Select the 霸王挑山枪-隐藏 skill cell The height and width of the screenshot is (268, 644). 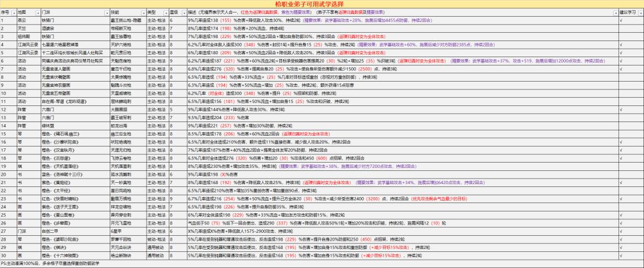coord(128,20)
